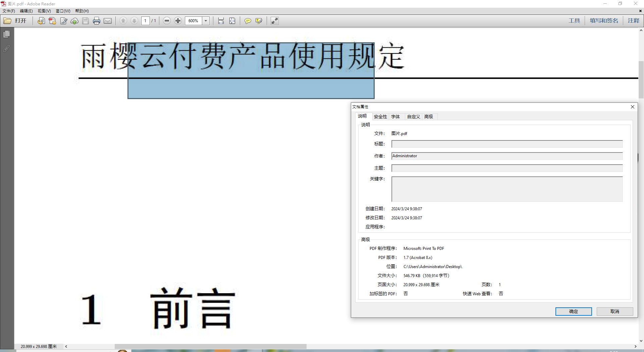Click the horizontal scrollbar thumb
The height and width of the screenshot is (352, 644).
[x=210, y=346]
